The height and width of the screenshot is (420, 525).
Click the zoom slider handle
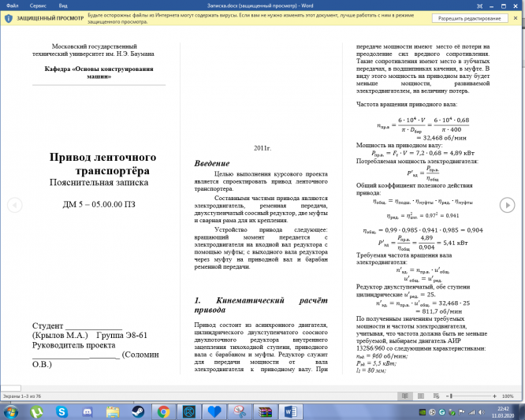tap(452, 396)
